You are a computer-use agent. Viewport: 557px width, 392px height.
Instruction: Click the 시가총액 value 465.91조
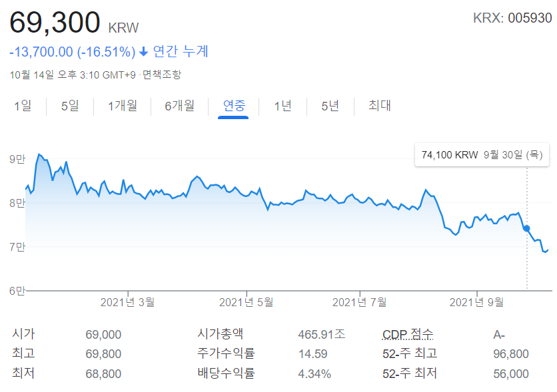point(322,334)
